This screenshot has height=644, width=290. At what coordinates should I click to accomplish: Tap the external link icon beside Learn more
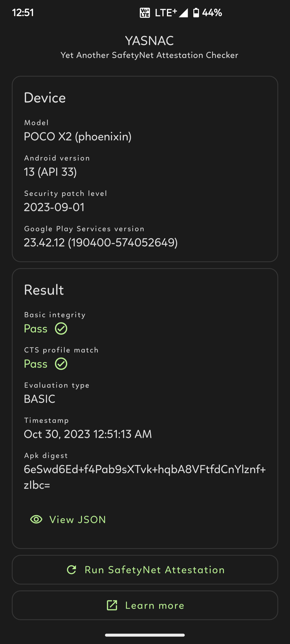(112, 605)
